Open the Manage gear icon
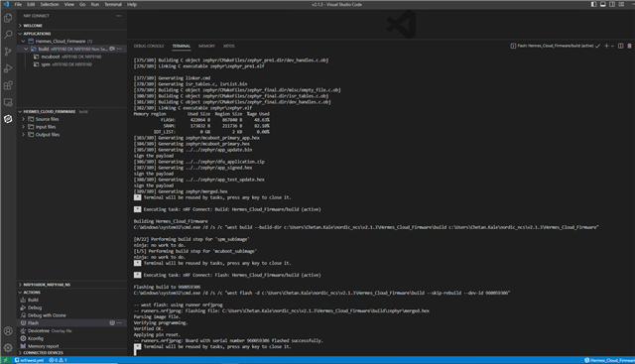This screenshot has height=364, width=635. tap(8, 347)
